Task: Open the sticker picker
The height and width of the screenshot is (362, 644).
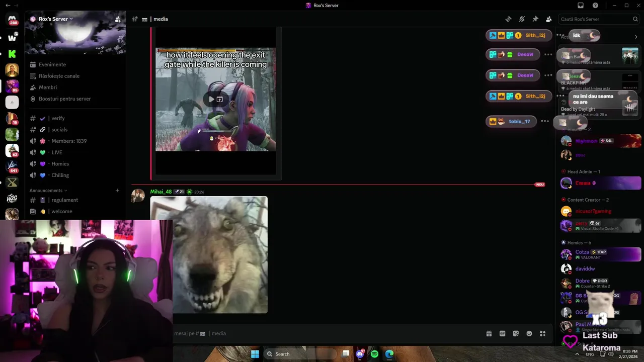Action: 516,333
